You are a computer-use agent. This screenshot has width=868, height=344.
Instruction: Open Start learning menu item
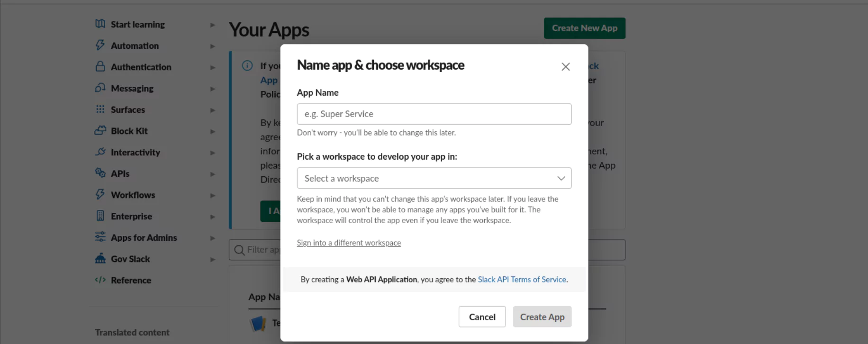tap(138, 24)
